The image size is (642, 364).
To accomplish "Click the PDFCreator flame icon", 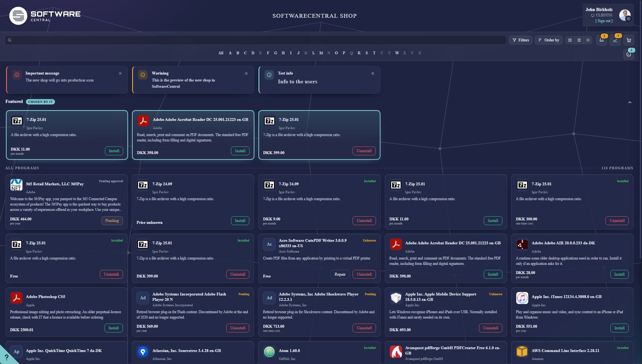I will [396, 352].
